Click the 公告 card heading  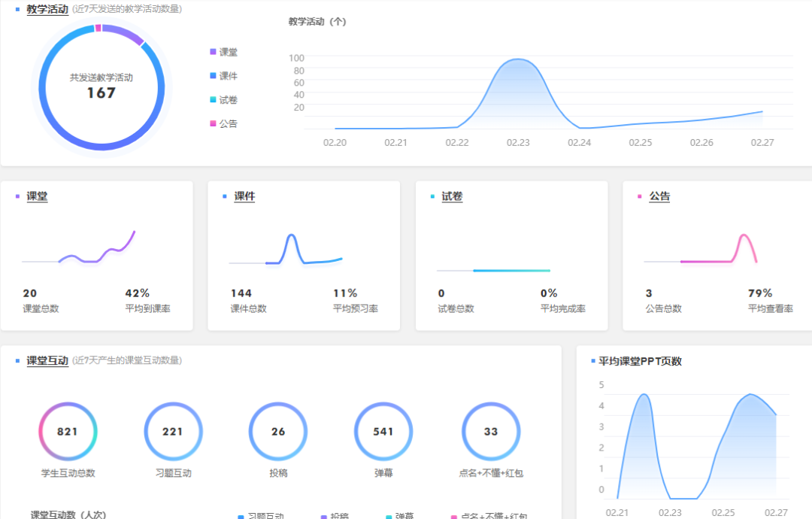click(659, 196)
